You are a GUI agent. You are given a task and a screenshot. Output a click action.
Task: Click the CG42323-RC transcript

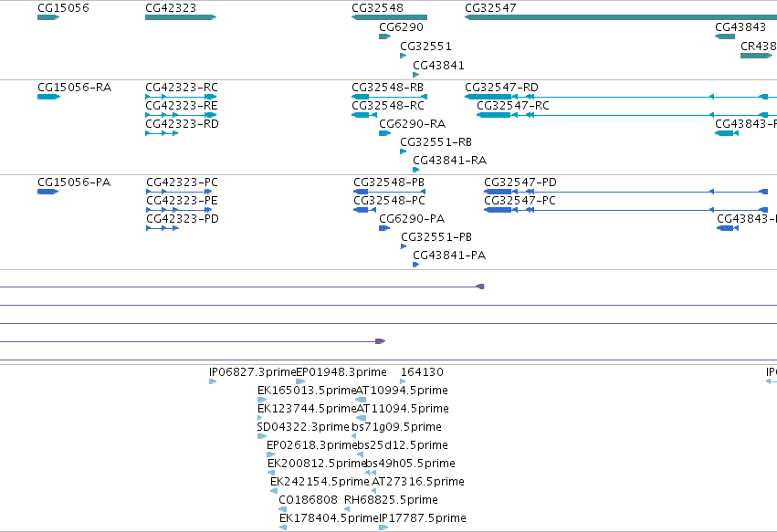click(x=181, y=97)
